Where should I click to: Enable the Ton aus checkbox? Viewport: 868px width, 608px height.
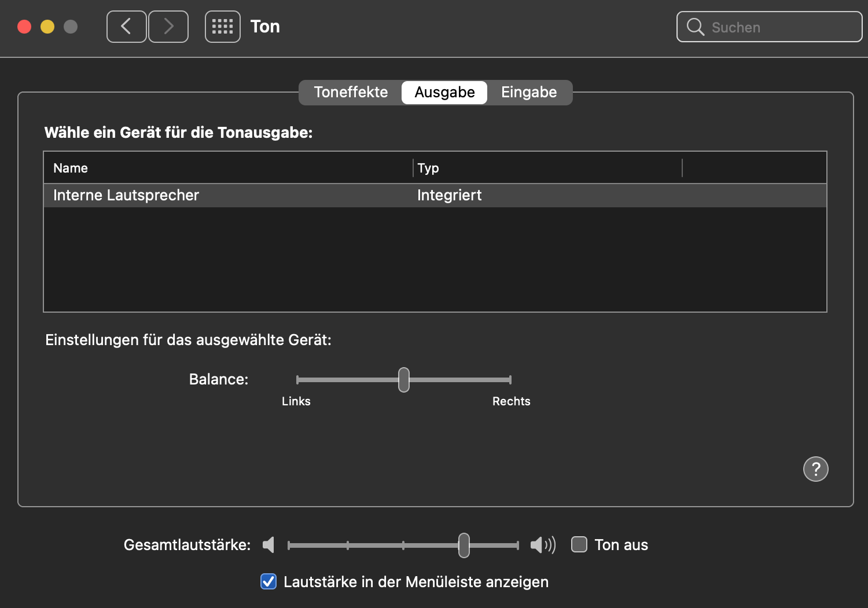click(579, 545)
